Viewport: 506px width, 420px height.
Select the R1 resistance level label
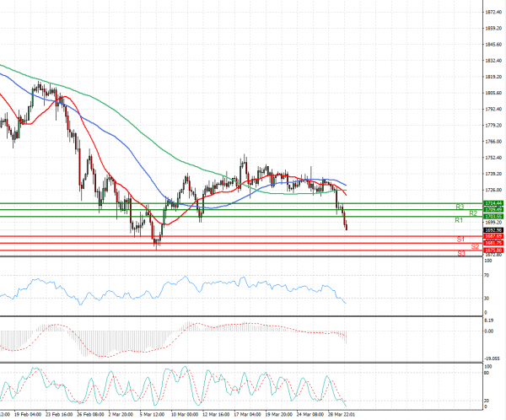point(459,220)
